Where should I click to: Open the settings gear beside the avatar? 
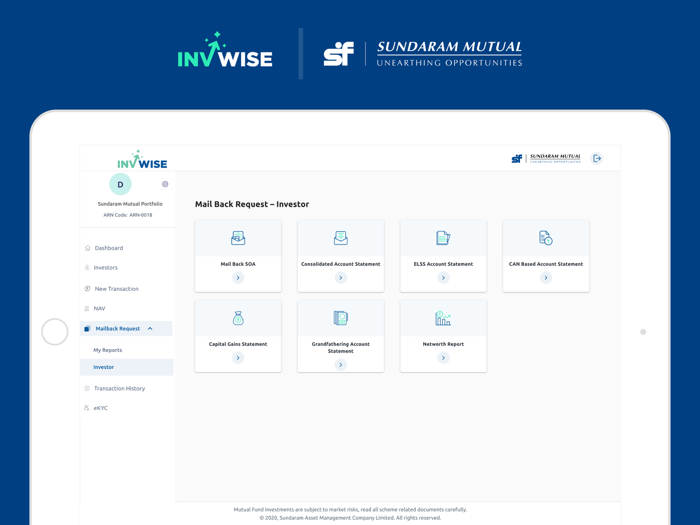click(x=165, y=184)
